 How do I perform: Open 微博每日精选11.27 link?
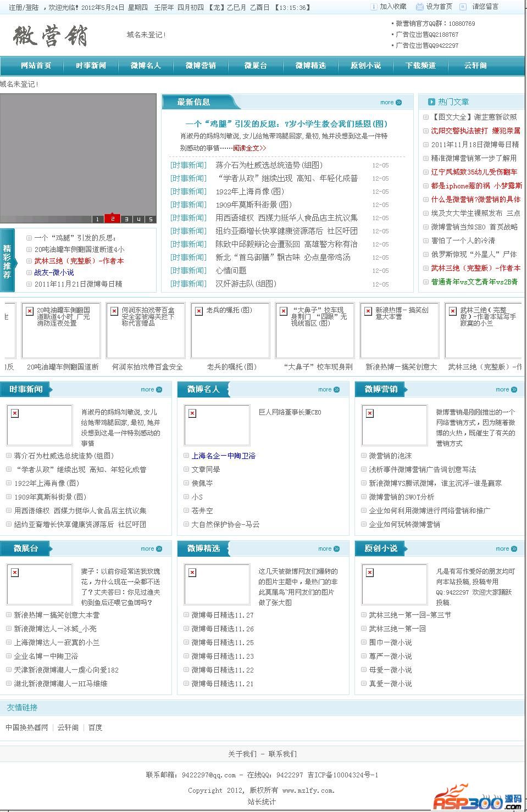[x=223, y=615]
